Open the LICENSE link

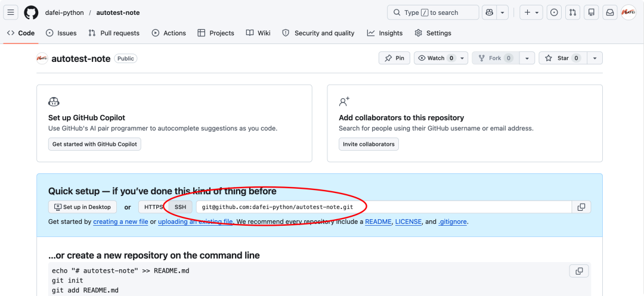click(x=408, y=222)
